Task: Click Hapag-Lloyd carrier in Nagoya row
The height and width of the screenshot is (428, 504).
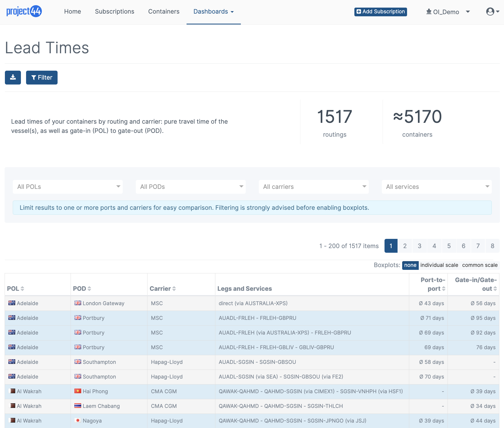Action: [167, 421]
